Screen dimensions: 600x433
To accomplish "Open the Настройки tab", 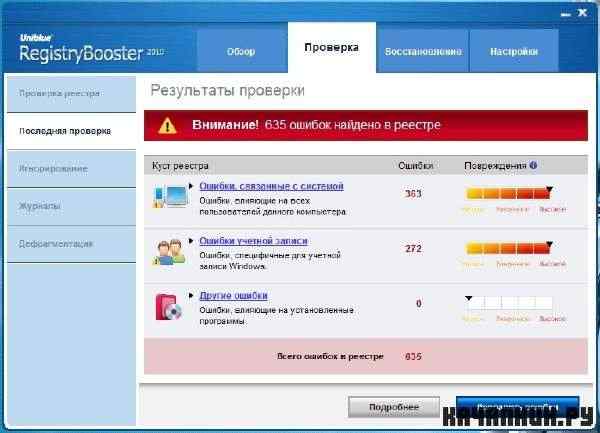I will click(514, 52).
